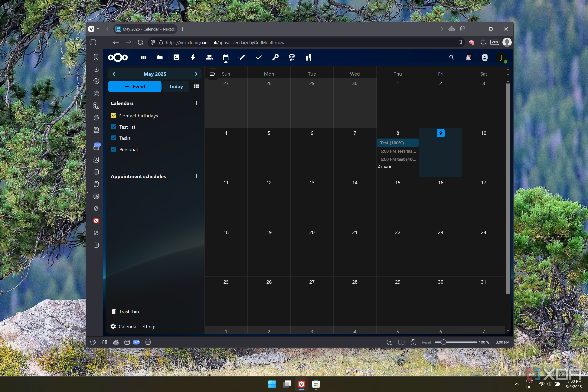The height and width of the screenshot is (392, 588).
Task: Open the Nextcloud Photos app icon
Action: [x=176, y=57]
